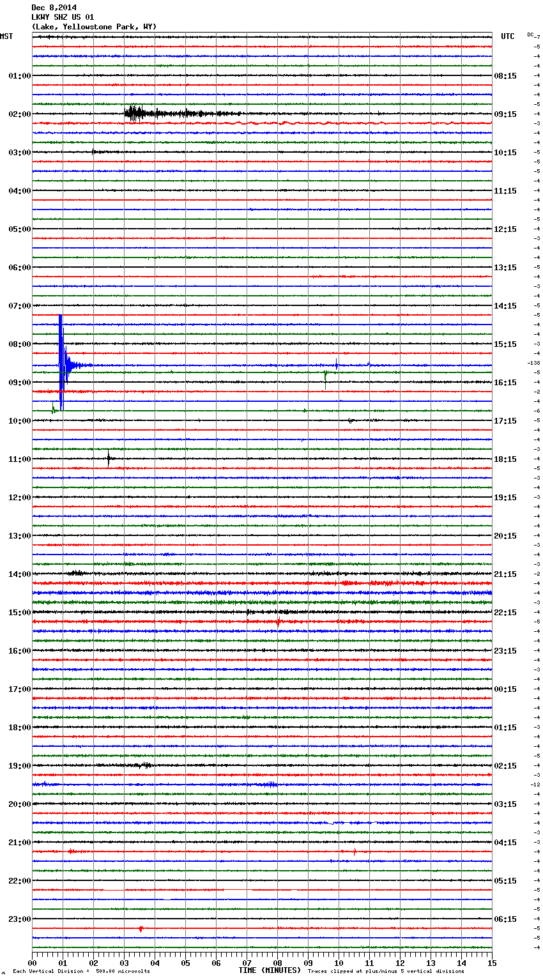Select the 03:00 MST row label

tap(20, 153)
